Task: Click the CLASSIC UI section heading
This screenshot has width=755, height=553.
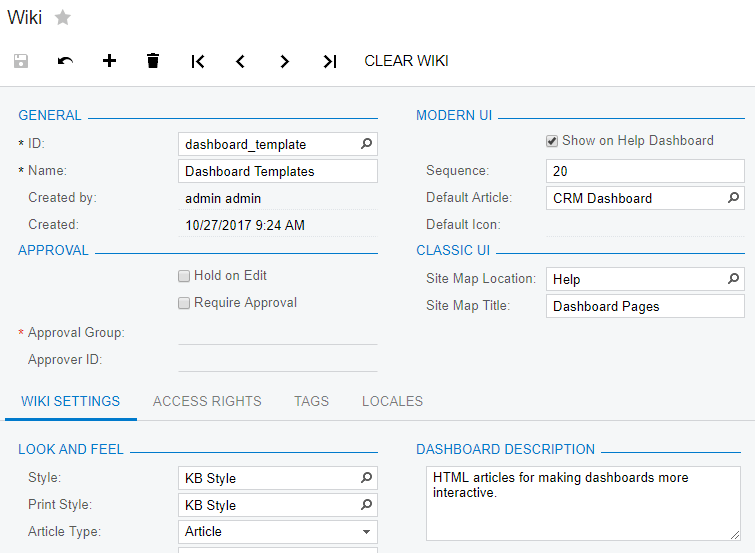Action: (x=453, y=250)
